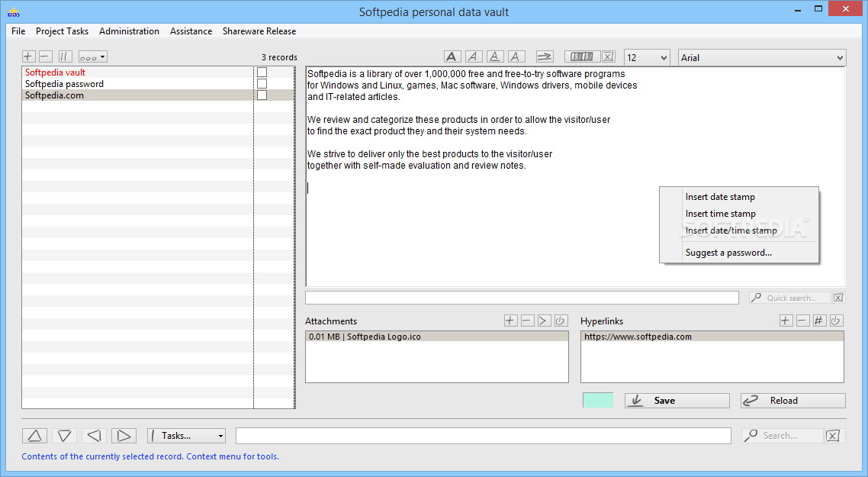The height and width of the screenshot is (477, 868).
Task: Click the Attachments section label
Action: coord(331,321)
